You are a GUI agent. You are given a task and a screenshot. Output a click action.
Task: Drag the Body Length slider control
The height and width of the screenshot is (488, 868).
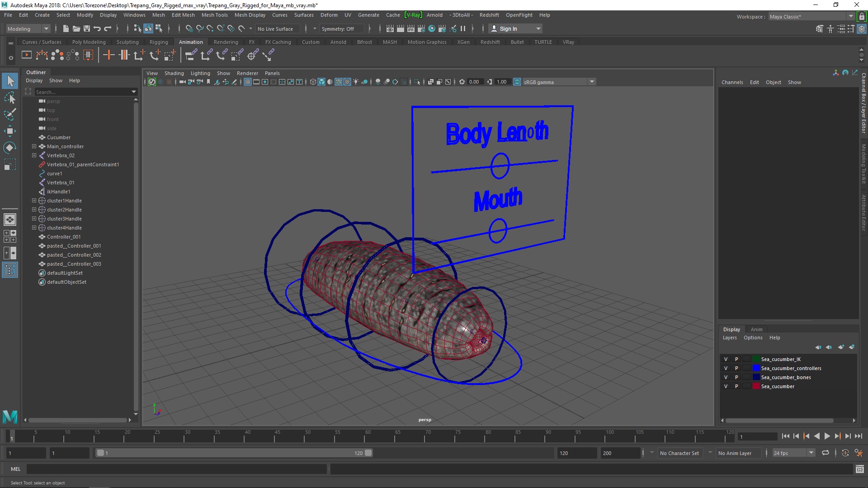(x=500, y=166)
